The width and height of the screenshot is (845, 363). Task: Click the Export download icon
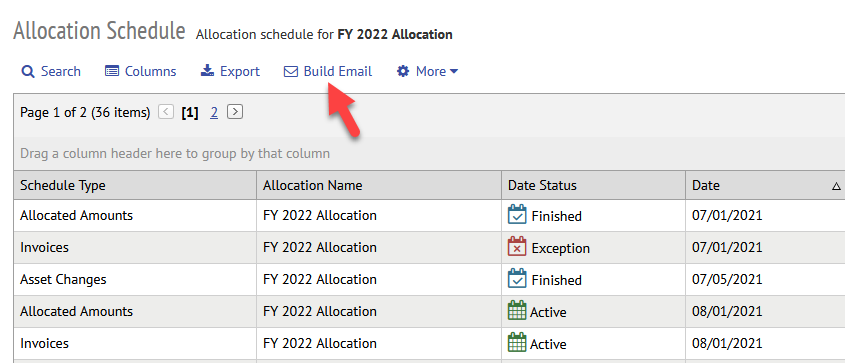point(207,71)
